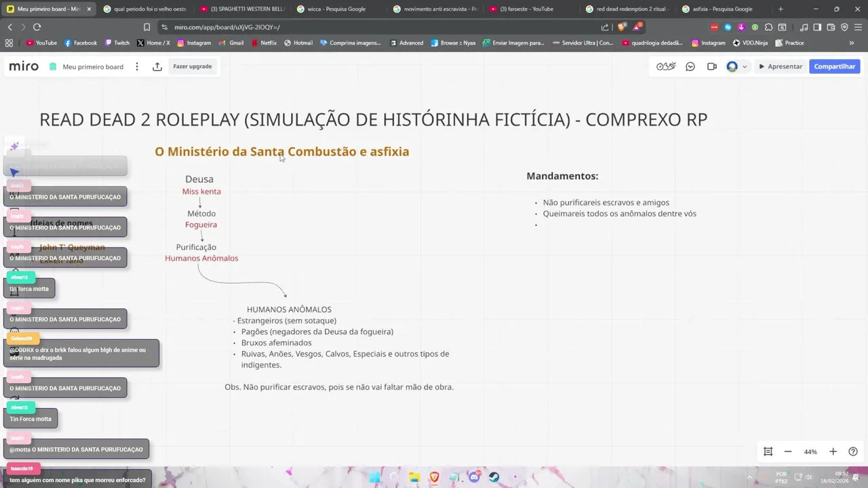Switch to 'wicca - Pesquisa Google' tab

pos(339,9)
